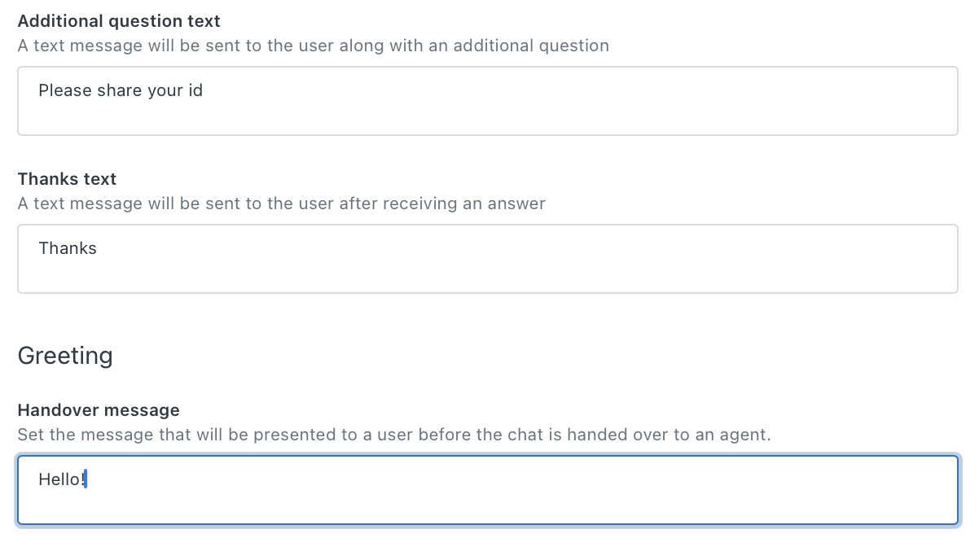Viewport: 979px width, 560px height.
Task: Click the Additional question text input field
Action: click(x=487, y=101)
